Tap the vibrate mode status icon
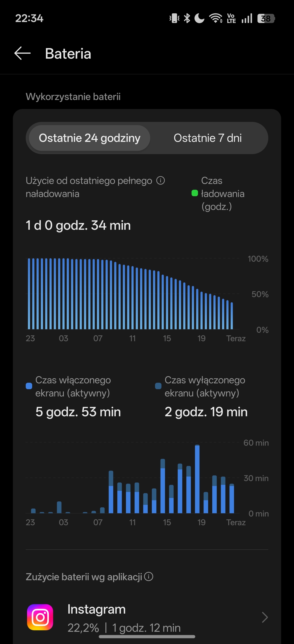Screen dimensions: 294x644 (175, 18)
